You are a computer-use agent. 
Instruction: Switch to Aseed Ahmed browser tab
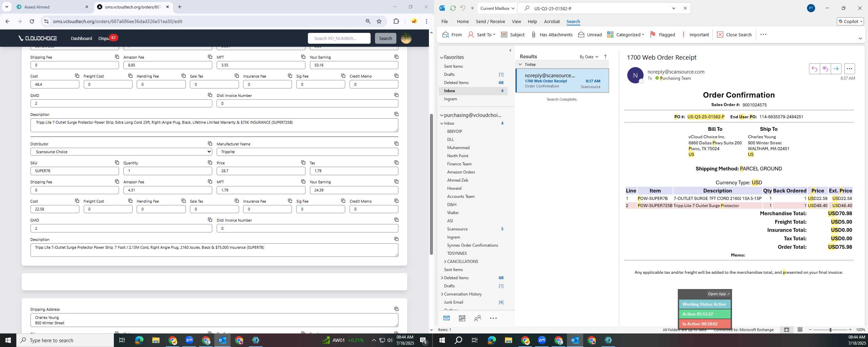(53, 7)
